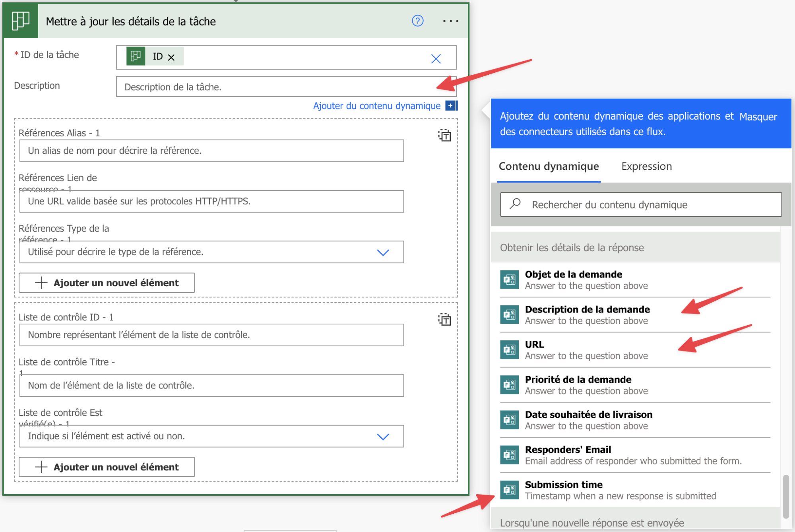Viewport: 795px width, 532px height.
Task: Switch Liste de contrôle to array input mode
Action: (x=444, y=320)
